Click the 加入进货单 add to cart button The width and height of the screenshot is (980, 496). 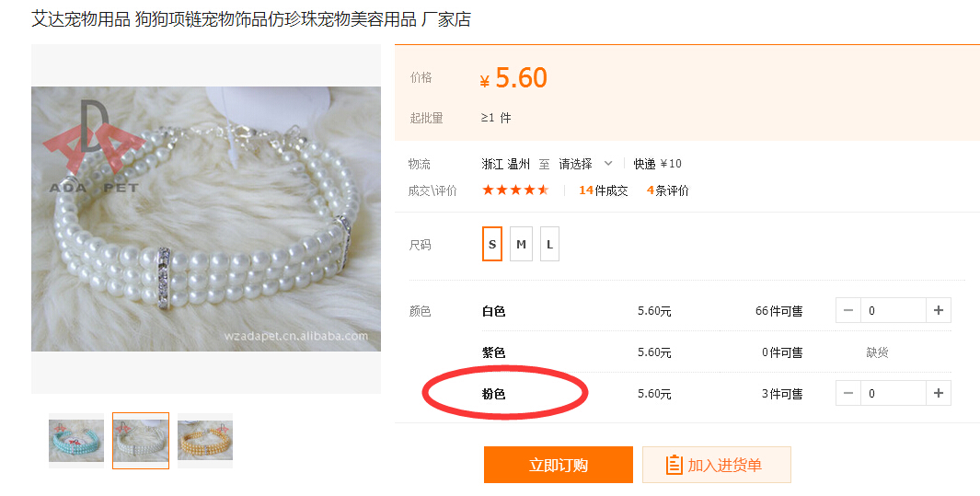[x=716, y=466]
